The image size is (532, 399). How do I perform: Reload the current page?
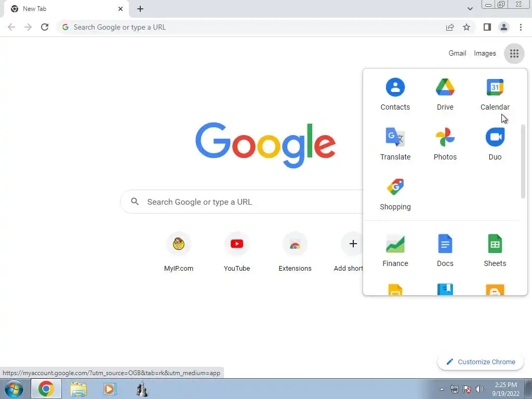45,27
